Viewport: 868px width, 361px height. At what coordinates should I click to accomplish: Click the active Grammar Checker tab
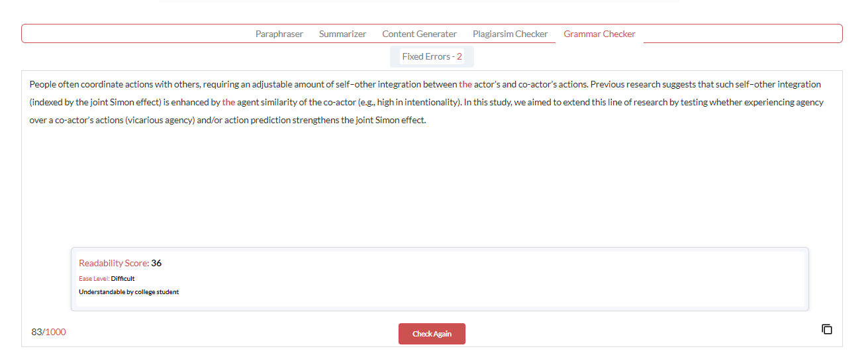coord(599,34)
